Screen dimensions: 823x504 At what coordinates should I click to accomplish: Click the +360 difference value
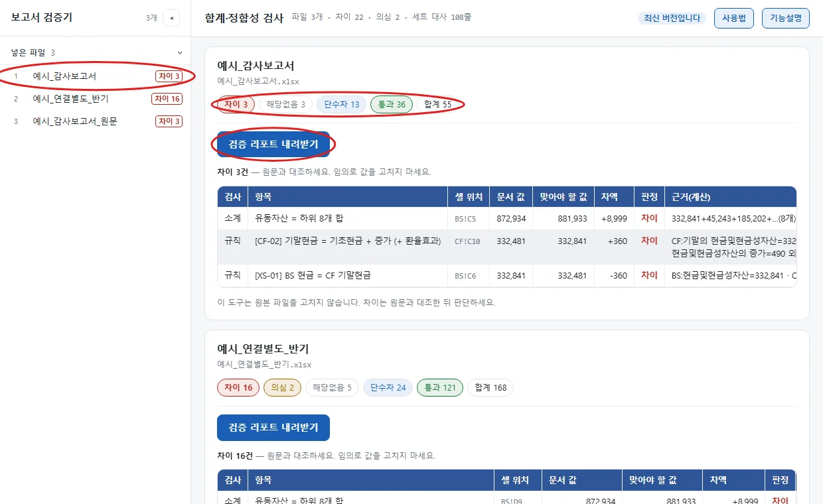pyautogui.click(x=617, y=241)
